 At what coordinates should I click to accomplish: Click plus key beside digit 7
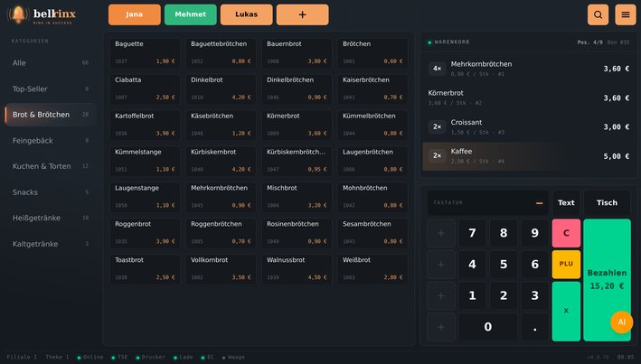click(x=441, y=233)
